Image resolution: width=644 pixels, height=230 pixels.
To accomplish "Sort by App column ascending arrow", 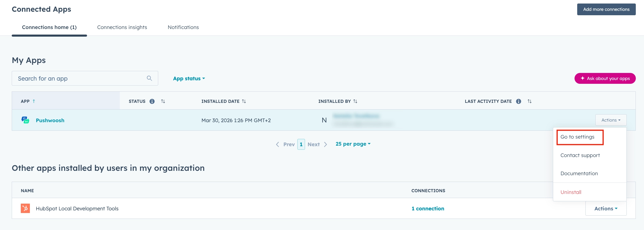I will (x=34, y=101).
